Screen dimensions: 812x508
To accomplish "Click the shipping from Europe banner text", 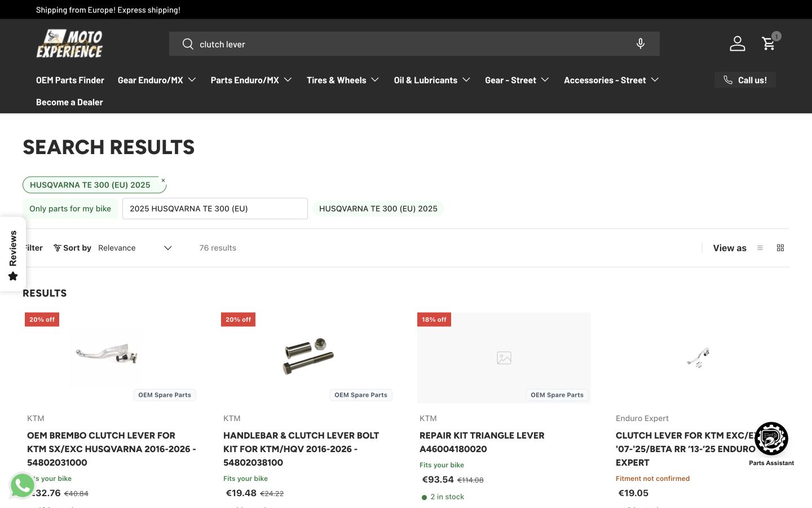I will (108, 10).
